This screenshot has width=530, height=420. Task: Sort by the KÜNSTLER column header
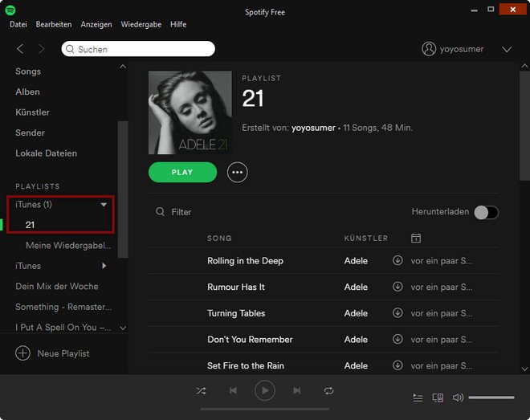point(366,238)
